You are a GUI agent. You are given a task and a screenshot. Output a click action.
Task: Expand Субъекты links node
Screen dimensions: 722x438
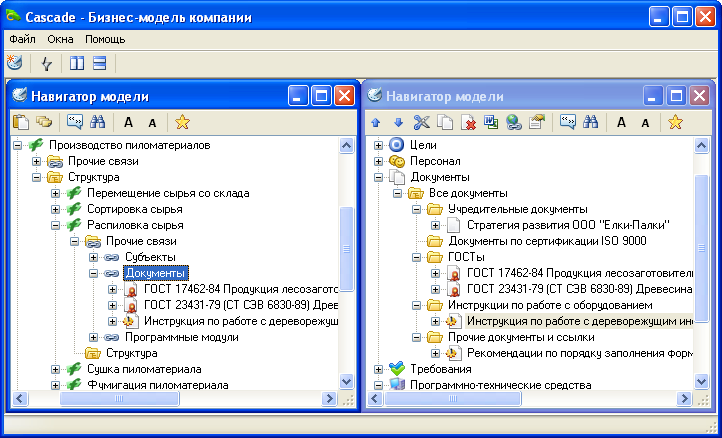93,257
